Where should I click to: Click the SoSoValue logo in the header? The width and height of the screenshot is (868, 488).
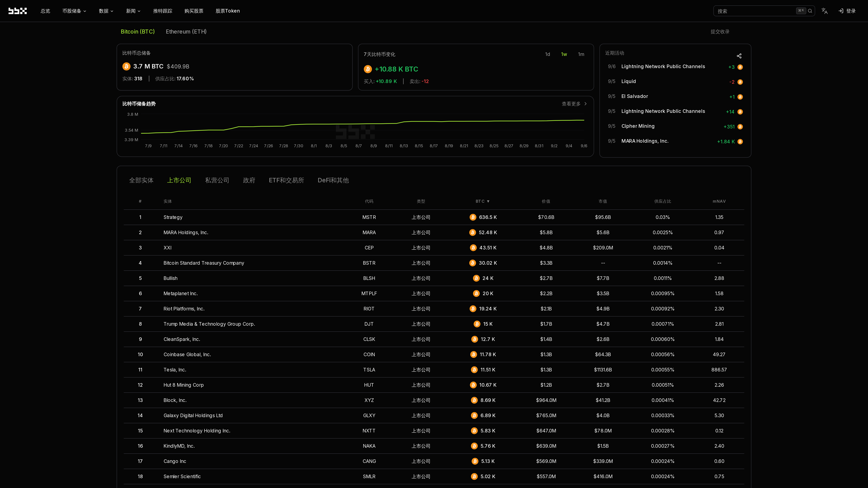point(17,11)
